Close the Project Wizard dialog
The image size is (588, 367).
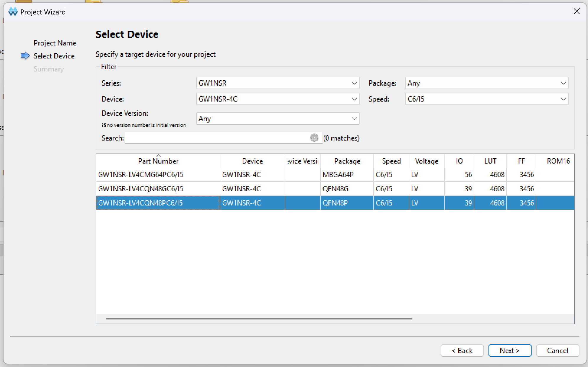coord(576,12)
